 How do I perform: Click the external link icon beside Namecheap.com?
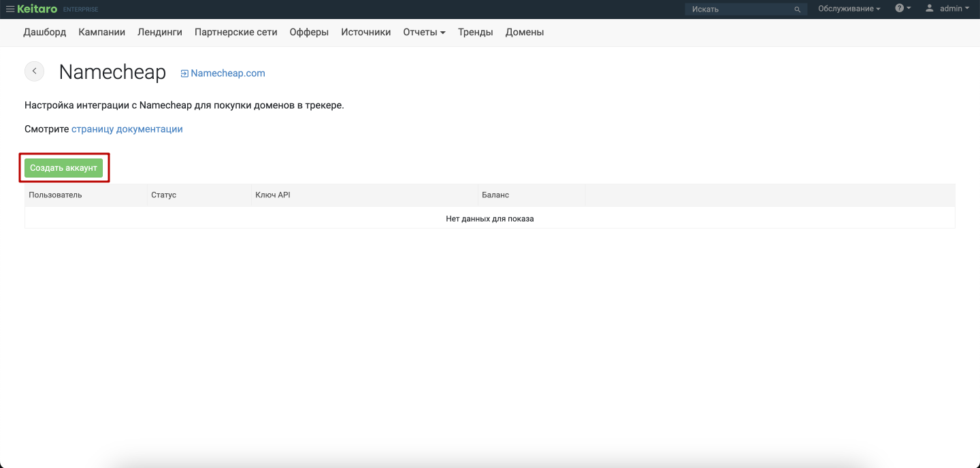[x=184, y=73]
